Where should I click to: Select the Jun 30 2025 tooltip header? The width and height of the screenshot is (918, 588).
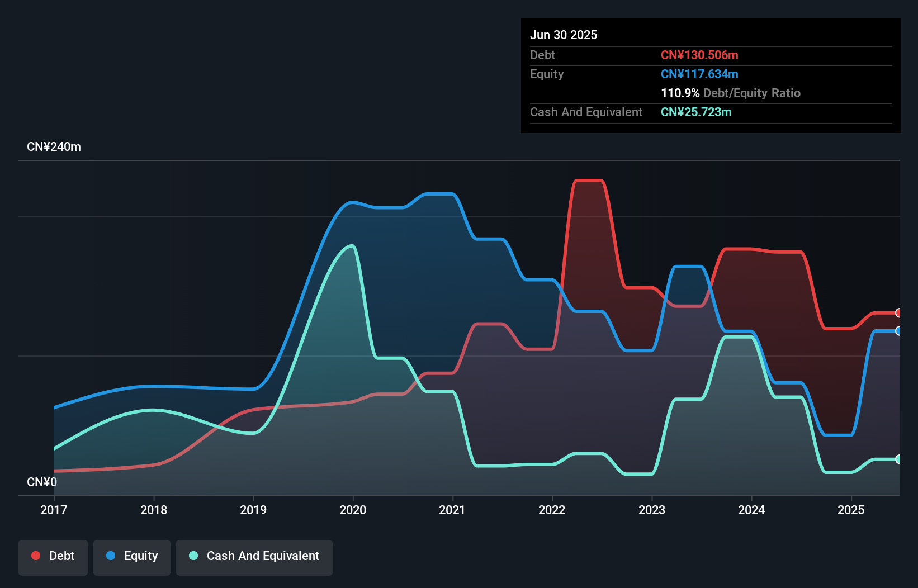564,35
